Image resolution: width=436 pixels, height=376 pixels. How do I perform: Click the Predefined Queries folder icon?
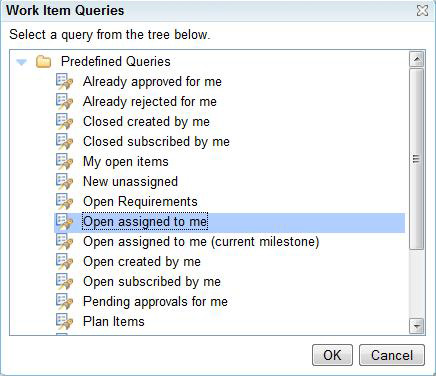[44, 62]
